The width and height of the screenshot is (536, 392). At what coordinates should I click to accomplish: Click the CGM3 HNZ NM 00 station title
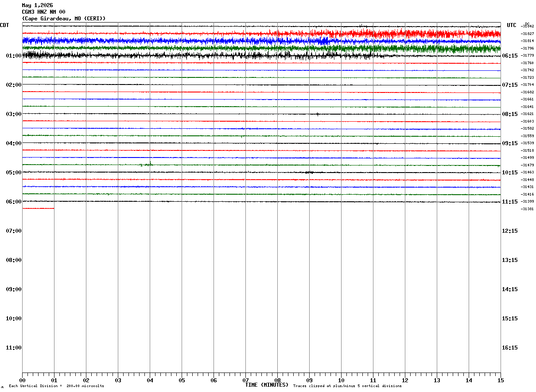[x=43, y=12]
